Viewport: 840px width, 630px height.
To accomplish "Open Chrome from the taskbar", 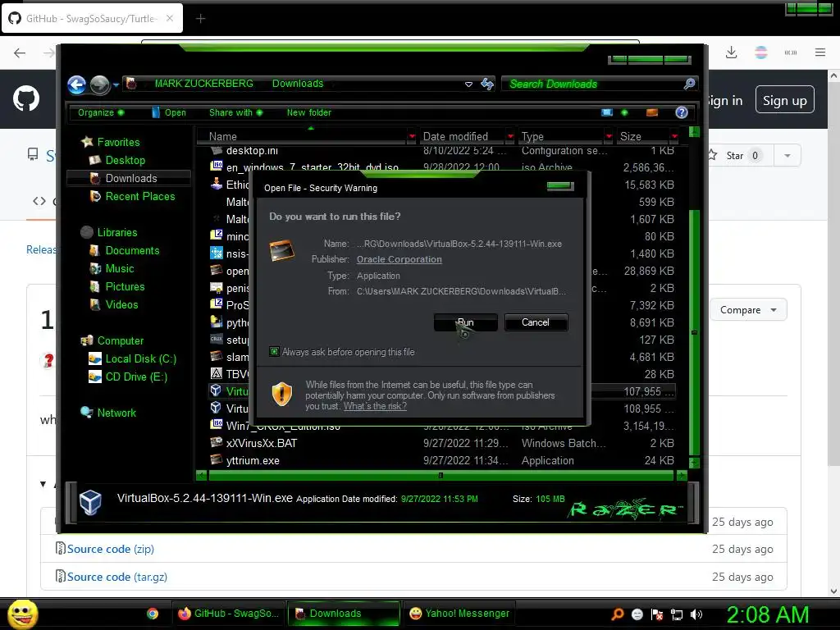I will click(x=153, y=614).
